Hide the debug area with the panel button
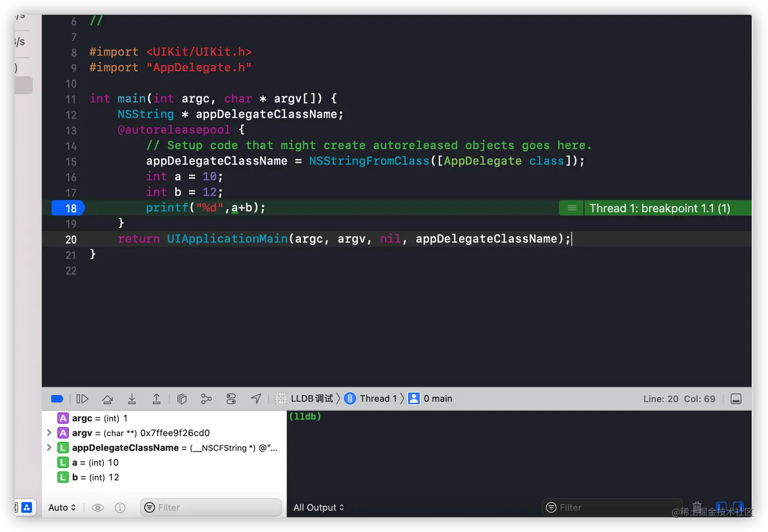Viewport: 768px width, 532px height. pyautogui.click(x=736, y=399)
